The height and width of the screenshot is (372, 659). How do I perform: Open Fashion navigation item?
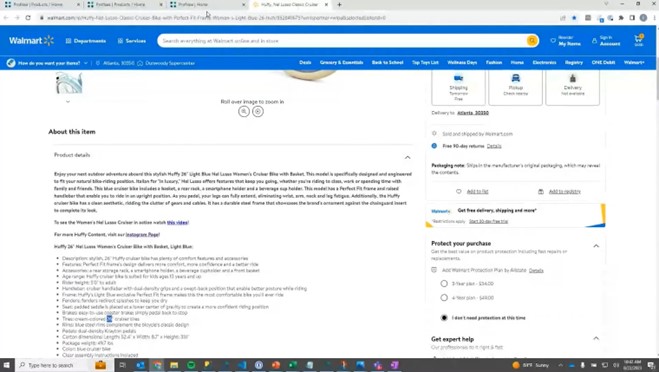(494, 62)
